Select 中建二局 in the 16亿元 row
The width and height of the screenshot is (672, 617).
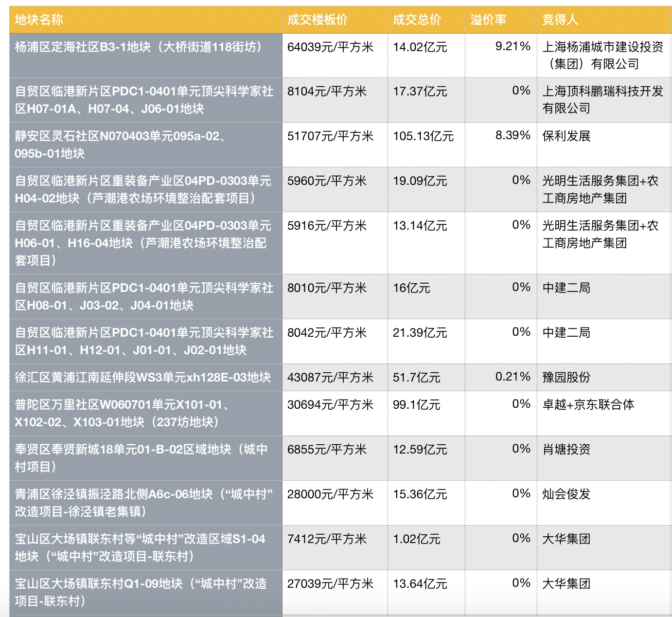point(566,288)
